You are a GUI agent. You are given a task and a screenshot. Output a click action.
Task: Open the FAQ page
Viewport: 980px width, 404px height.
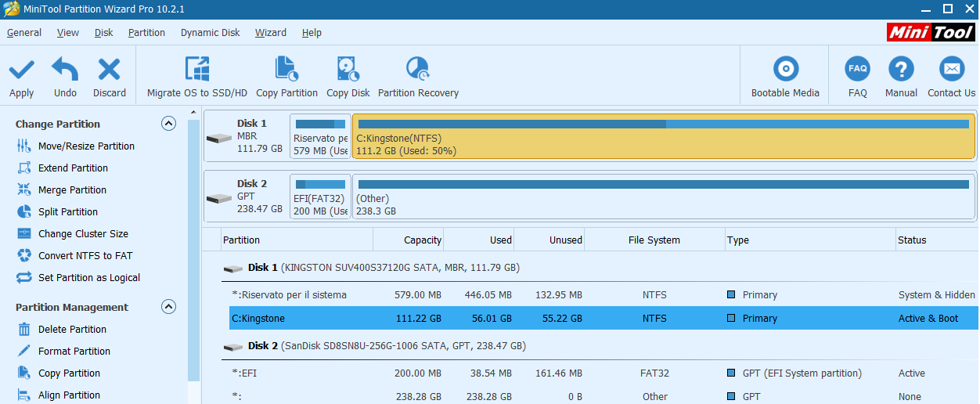coord(858,77)
